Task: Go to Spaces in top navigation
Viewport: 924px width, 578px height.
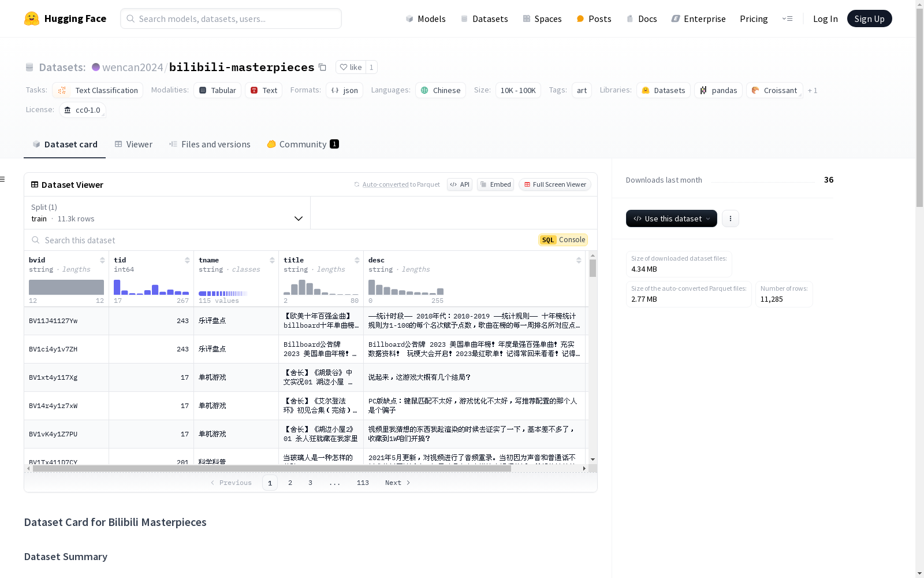Action: coord(542,18)
